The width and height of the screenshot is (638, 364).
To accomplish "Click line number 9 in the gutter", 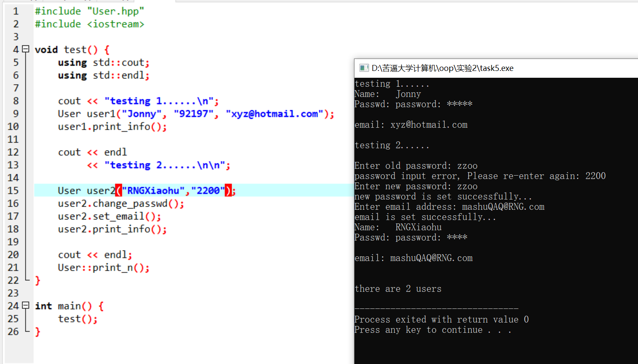I will 16,114.
